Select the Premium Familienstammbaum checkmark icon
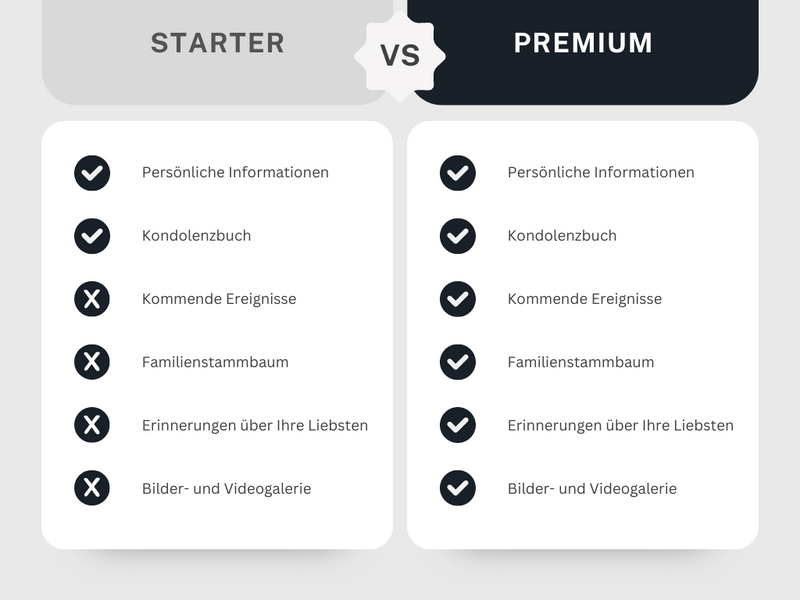Viewport: 800px width, 600px height. 458,362
